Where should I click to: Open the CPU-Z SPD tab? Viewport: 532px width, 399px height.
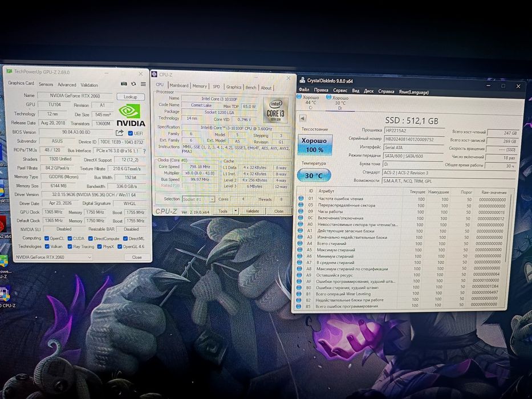(217, 87)
